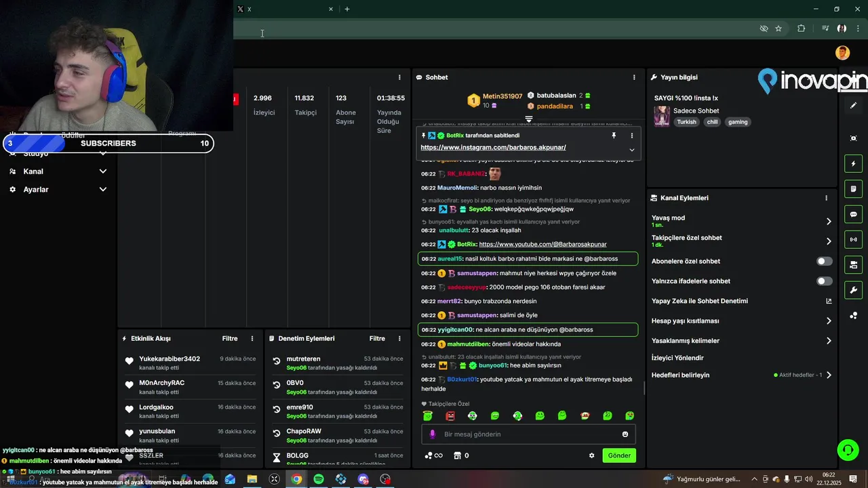868x488 pixels.
Task: Click in the Bir mesaj gönderin field
Action: point(528,434)
